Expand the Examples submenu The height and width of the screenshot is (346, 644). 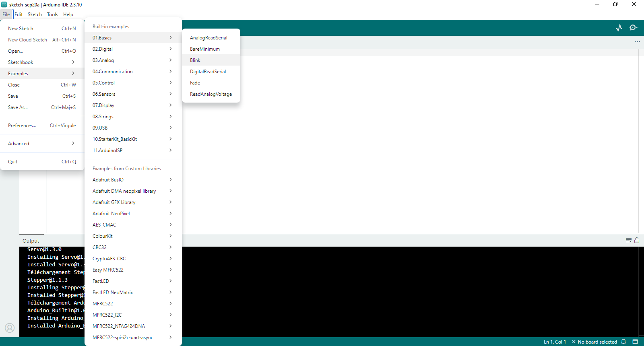[x=42, y=74]
